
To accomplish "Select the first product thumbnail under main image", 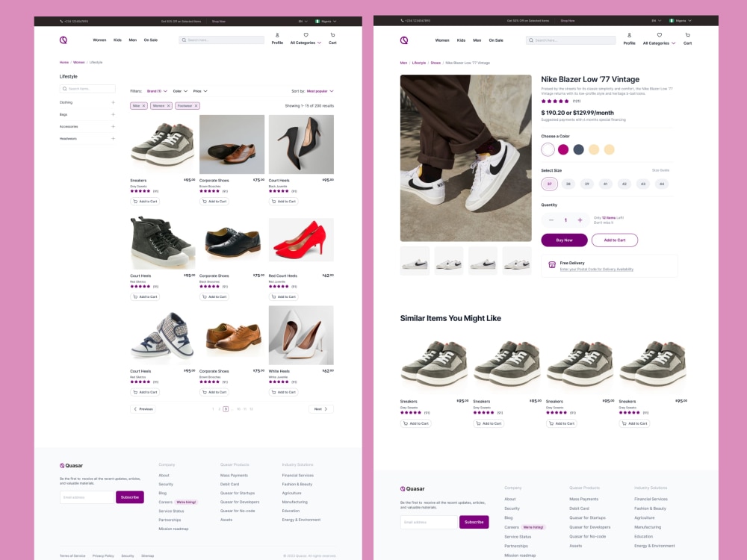I will point(415,261).
